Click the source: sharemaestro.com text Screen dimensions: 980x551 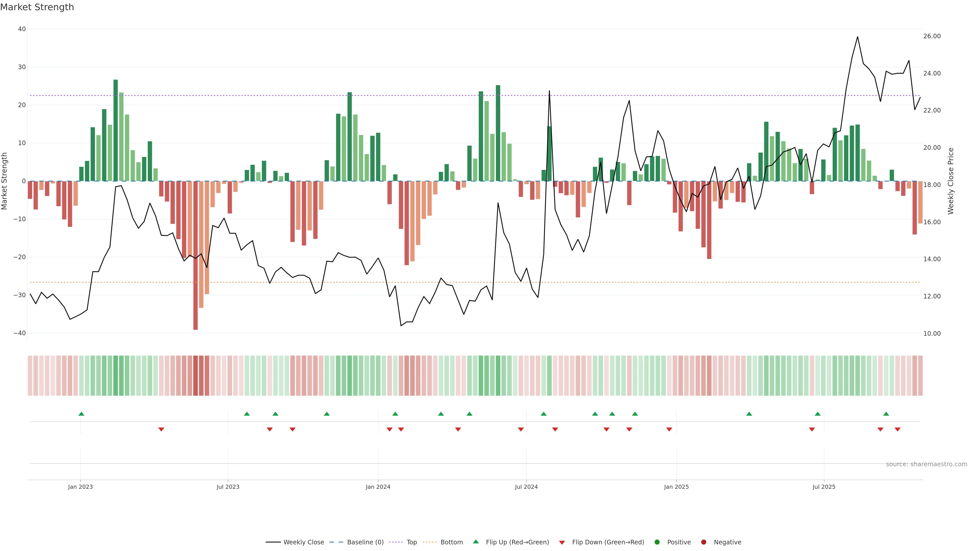[926, 464]
